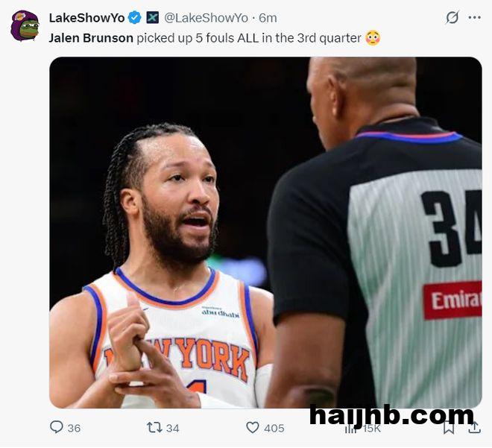The width and height of the screenshot is (492, 448).
Task: Click the @LakeShowYo handle
Action: 206,18
